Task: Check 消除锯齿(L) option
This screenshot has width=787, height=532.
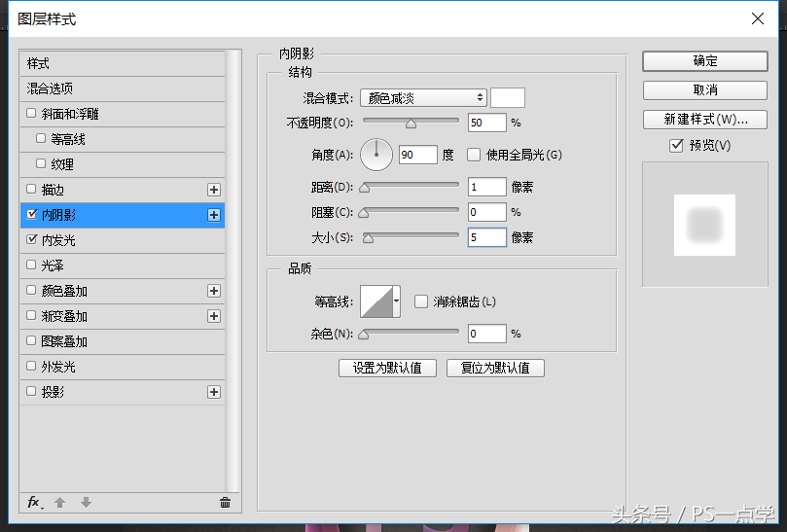Action: click(420, 301)
